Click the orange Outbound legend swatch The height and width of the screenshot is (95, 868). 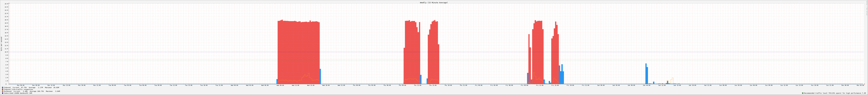[x=3, y=91]
